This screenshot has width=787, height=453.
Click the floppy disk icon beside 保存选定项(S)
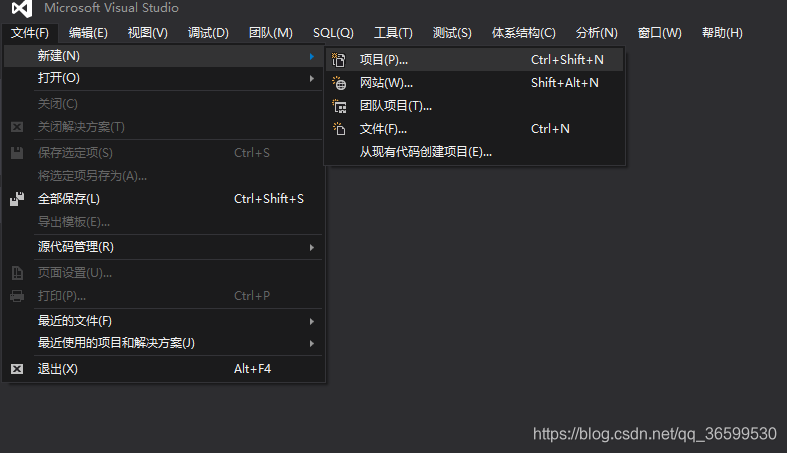point(17,153)
